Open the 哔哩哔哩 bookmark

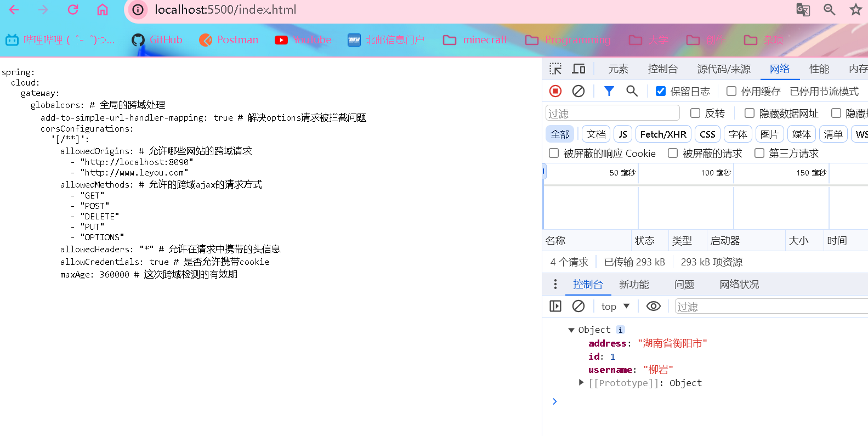(x=60, y=39)
